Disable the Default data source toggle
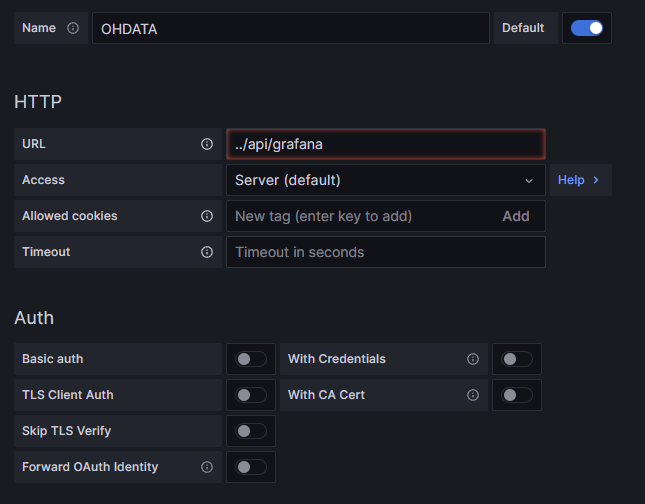 [587, 28]
